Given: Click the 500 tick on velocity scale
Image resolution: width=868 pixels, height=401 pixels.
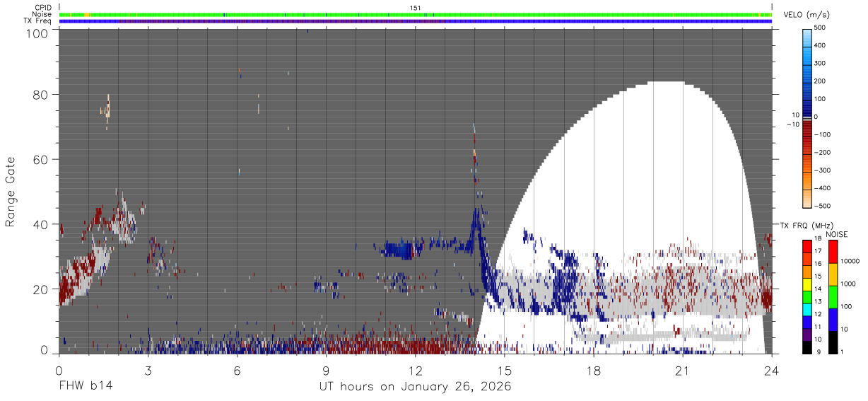Looking at the screenshot, I should tap(821, 28).
